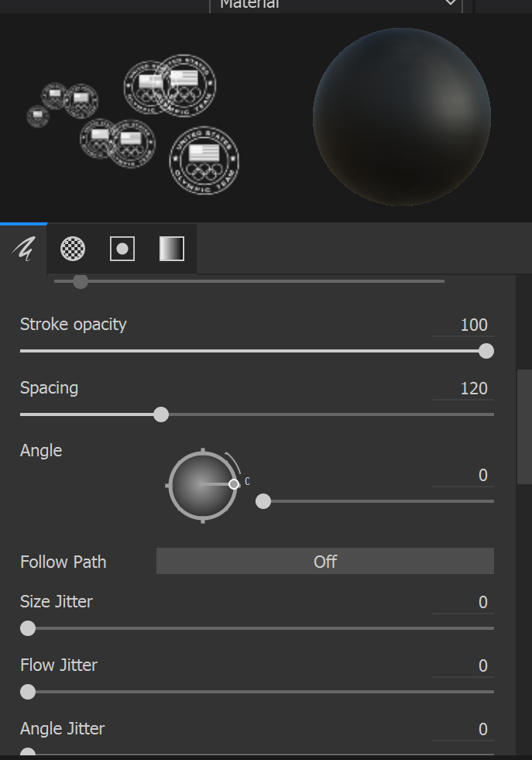
Task: Click the Angle dial handle
Action: tap(234, 484)
